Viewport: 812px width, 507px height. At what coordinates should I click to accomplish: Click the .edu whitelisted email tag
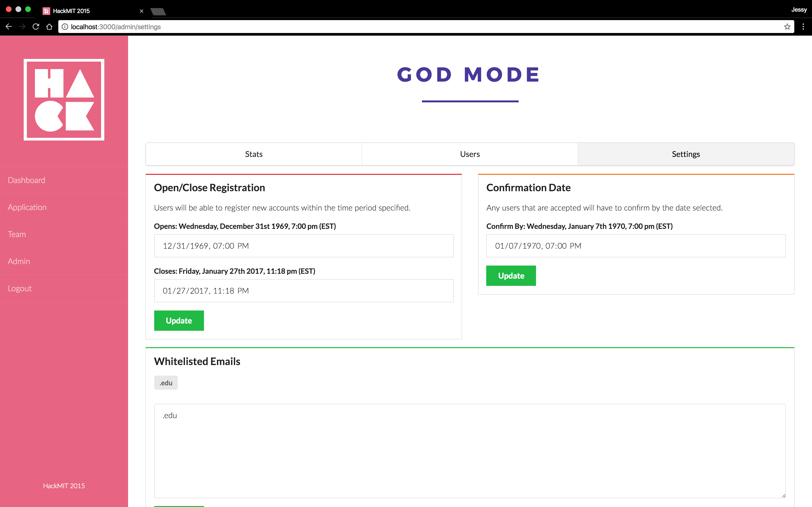click(x=166, y=383)
